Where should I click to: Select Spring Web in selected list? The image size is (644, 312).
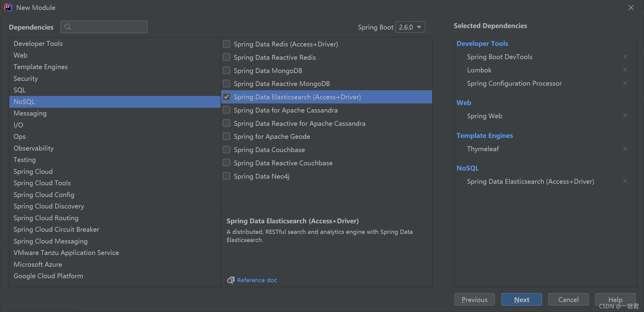[x=485, y=116]
